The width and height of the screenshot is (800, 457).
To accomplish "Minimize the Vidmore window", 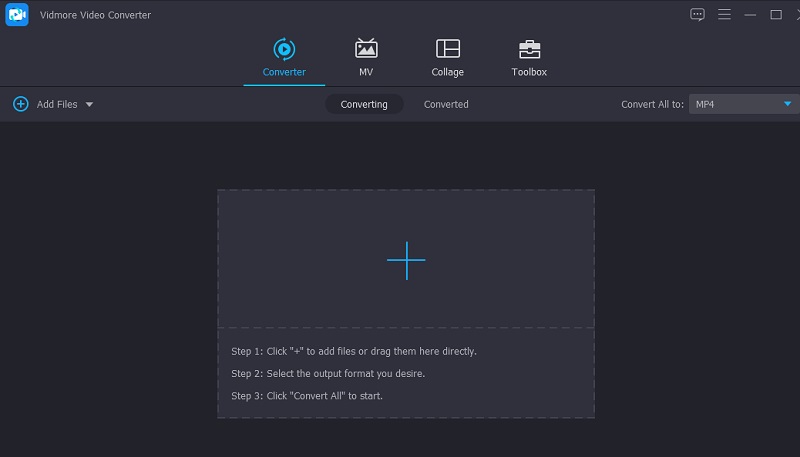I will pos(750,15).
